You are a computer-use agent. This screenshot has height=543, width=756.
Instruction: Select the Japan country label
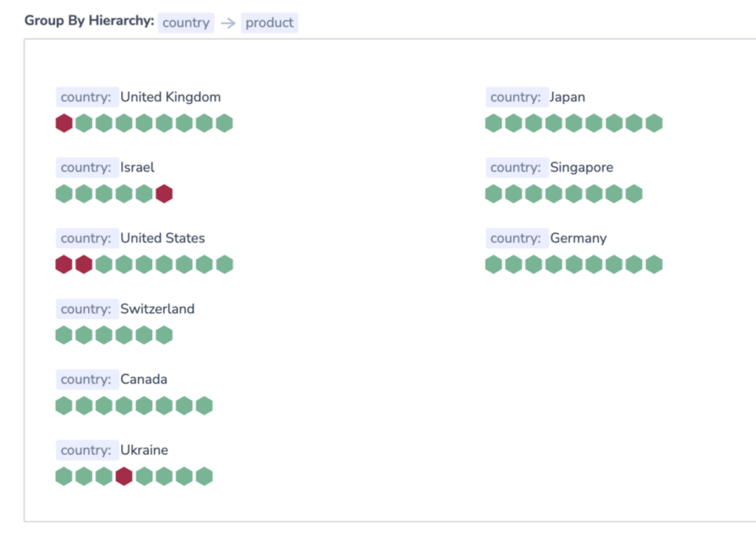tap(567, 97)
